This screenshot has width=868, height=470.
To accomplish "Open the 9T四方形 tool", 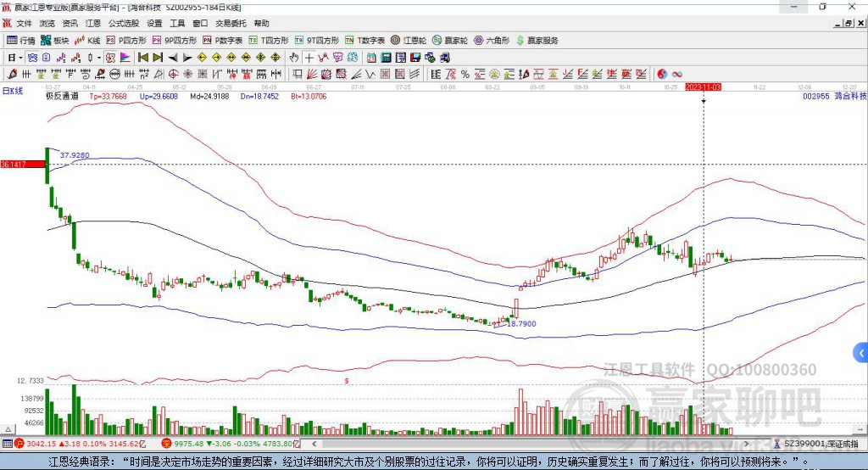I will pyautogui.click(x=317, y=41).
